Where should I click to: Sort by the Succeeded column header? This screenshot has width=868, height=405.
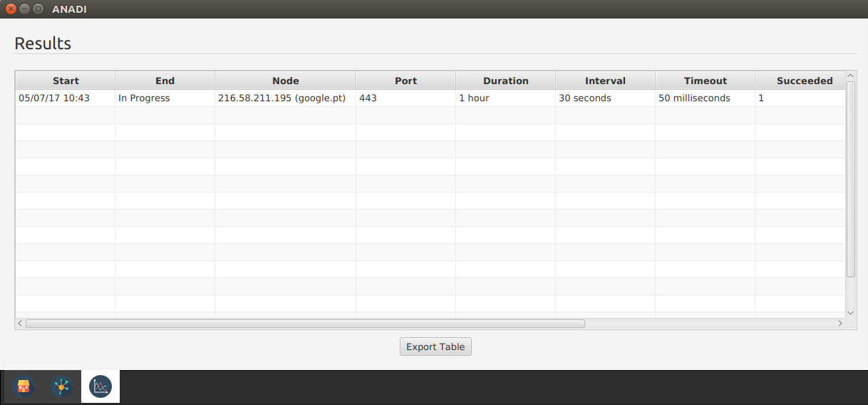pyautogui.click(x=800, y=81)
